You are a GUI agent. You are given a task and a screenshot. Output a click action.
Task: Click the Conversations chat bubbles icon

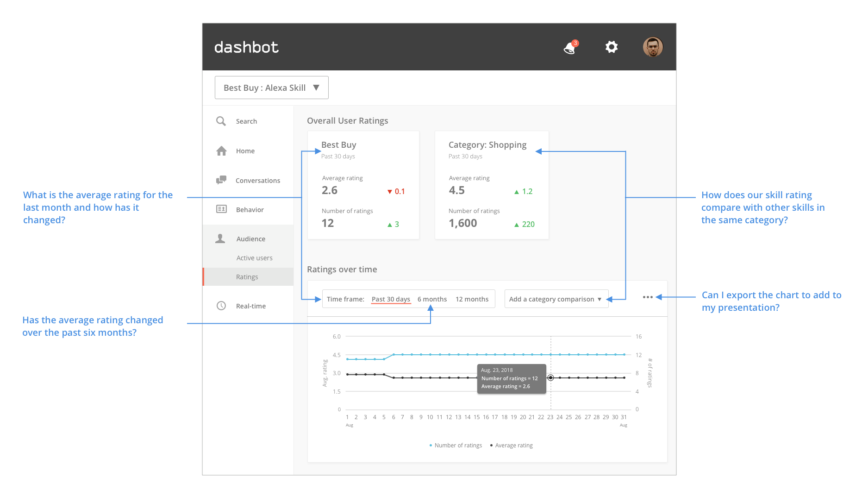(x=221, y=180)
